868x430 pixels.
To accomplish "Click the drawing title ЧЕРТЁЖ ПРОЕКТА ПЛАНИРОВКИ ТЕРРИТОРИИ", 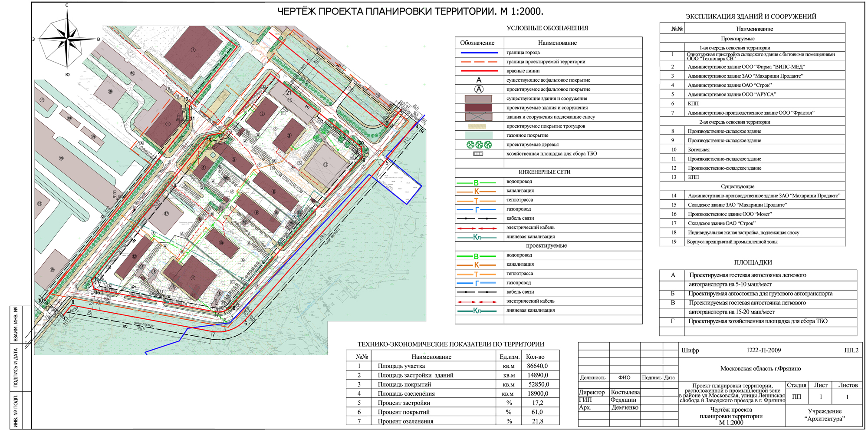I will click(410, 11).
